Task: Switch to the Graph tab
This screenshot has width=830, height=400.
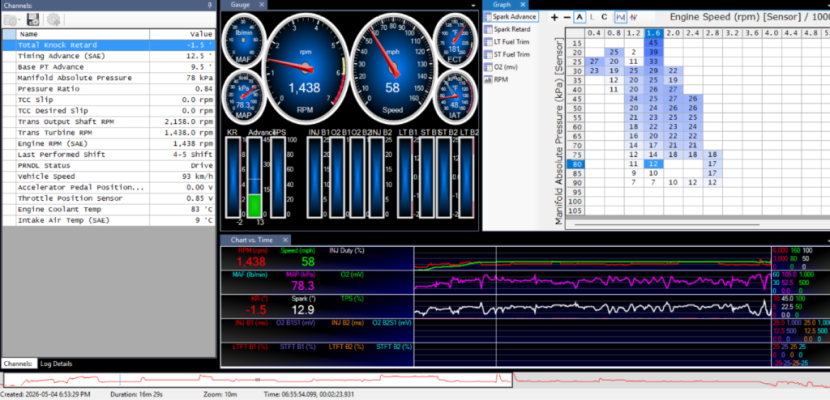Action: click(502, 5)
